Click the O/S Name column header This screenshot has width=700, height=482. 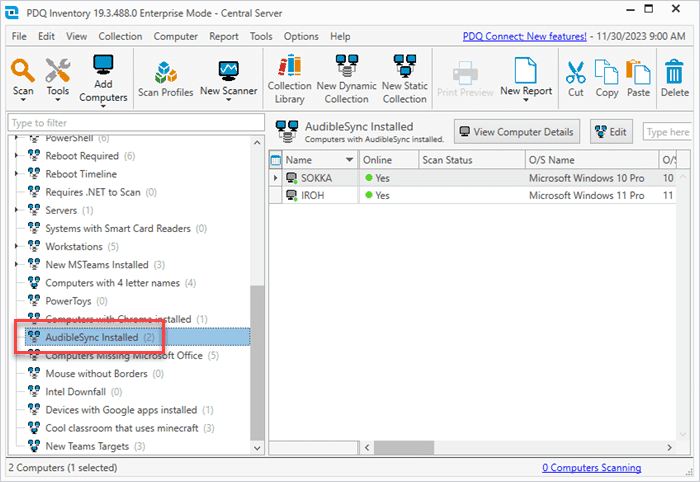click(592, 160)
